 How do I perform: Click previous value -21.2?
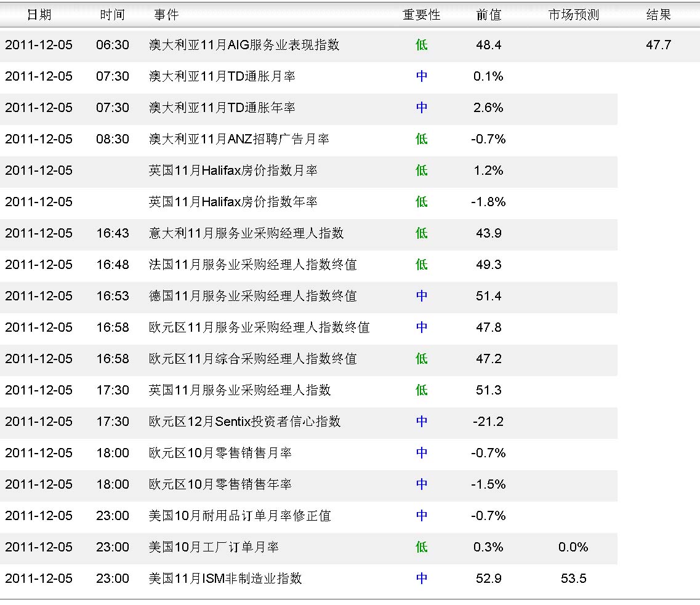[488, 421]
